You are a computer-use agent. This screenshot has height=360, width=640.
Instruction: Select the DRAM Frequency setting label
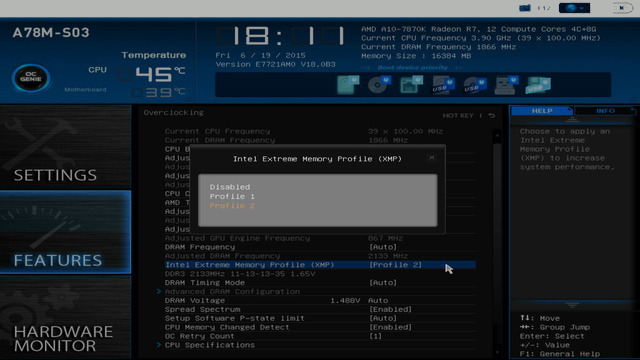(200, 247)
